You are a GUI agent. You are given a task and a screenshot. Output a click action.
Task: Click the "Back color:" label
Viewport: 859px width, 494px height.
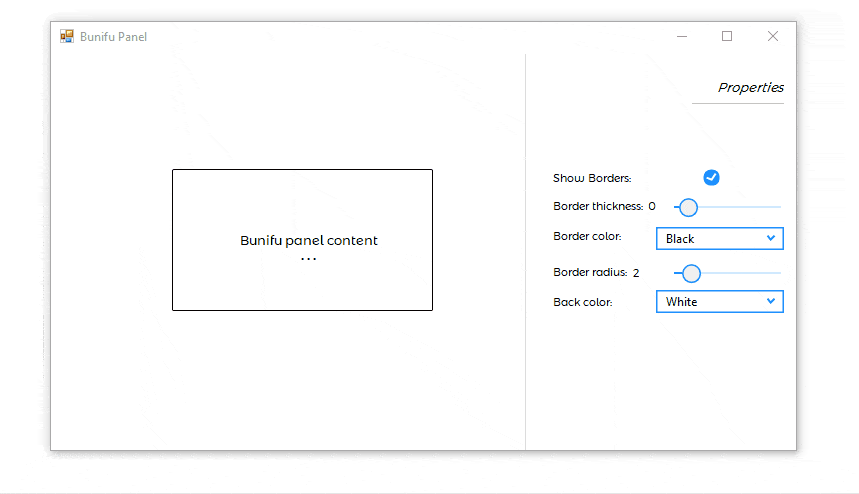[582, 302]
